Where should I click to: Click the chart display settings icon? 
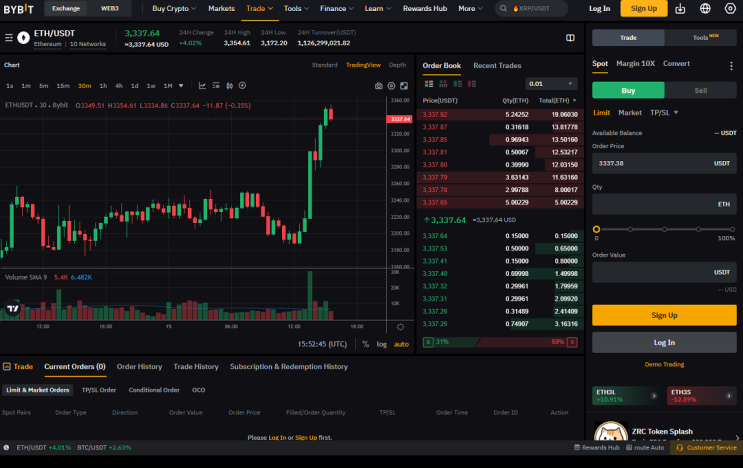pyautogui.click(x=216, y=86)
